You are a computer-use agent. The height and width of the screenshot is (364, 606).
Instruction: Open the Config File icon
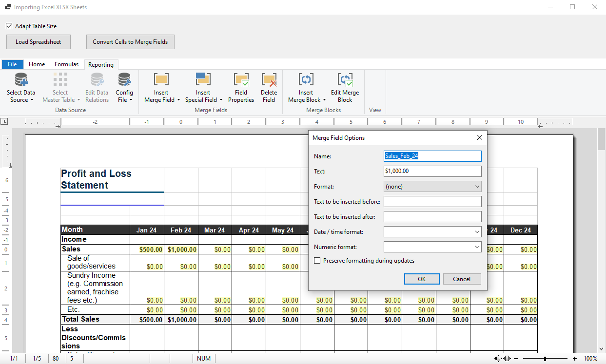[x=124, y=80]
